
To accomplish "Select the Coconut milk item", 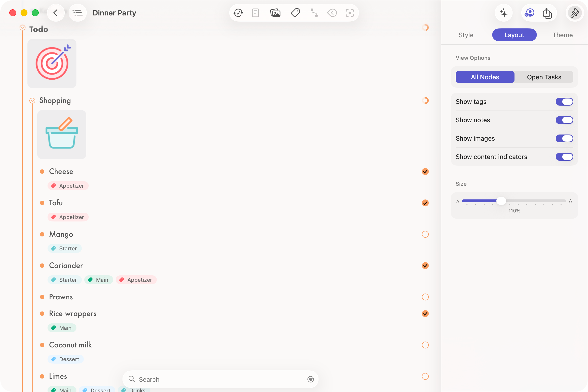I will (70, 345).
